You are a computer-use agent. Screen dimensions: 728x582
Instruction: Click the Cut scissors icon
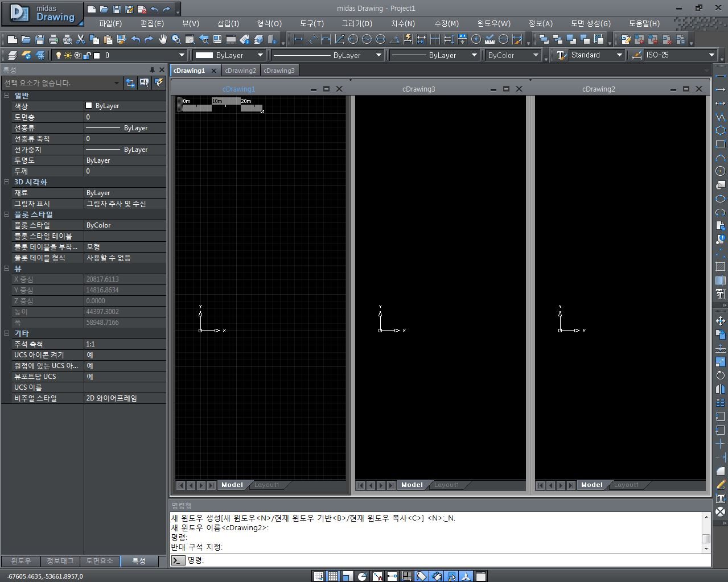80,39
